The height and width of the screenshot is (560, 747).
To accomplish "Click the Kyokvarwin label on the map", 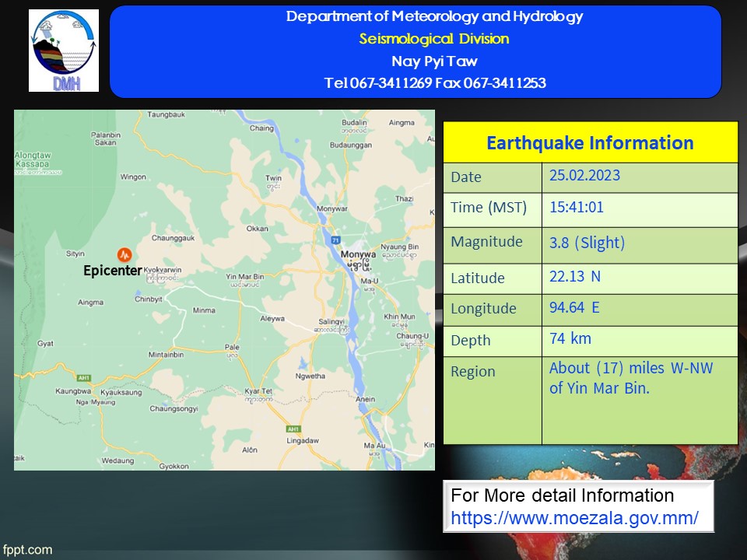I will pyautogui.click(x=163, y=270).
